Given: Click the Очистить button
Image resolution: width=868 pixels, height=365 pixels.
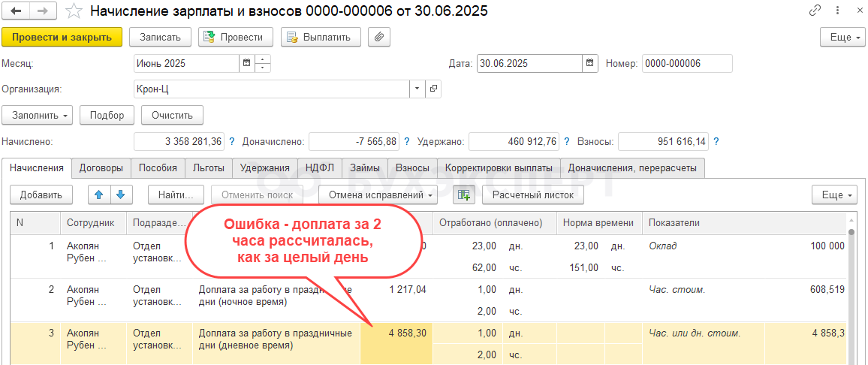Looking at the screenshot, I should 172,115.
